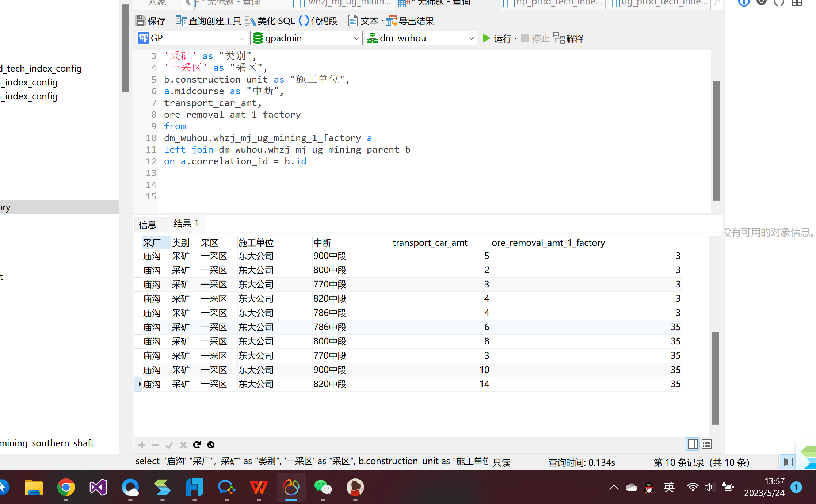Select the ug_prod_tech_inde... tab
Screen dimensions: 816x504
click(x=658, y=3)
